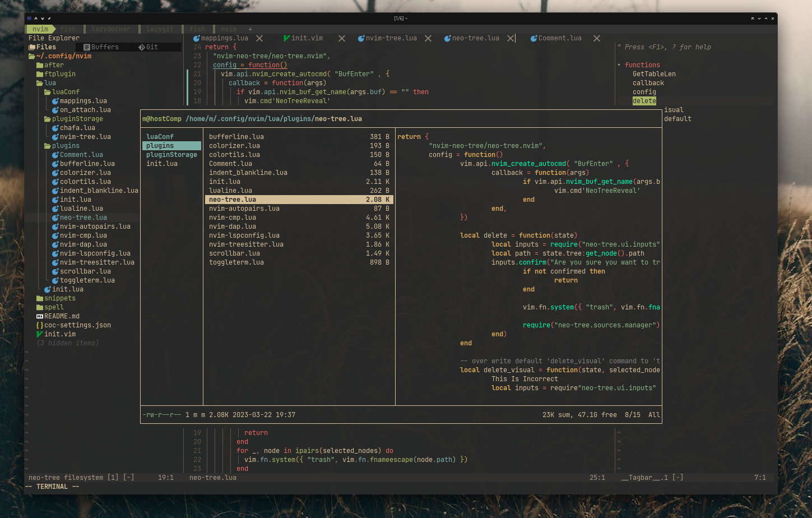
Task: Select the Files source in neo-tree
Action: pos(43,47)
